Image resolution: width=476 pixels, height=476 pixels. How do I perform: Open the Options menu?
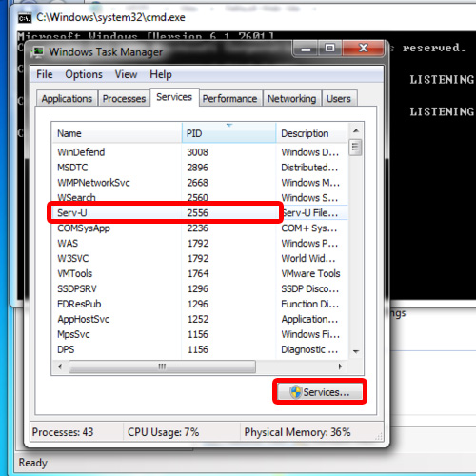[x=84, y=74]
